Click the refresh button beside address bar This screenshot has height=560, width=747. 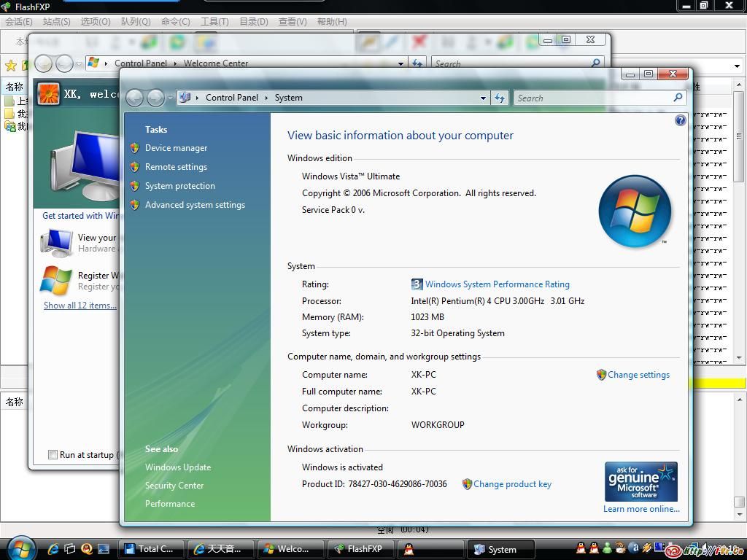500,98
